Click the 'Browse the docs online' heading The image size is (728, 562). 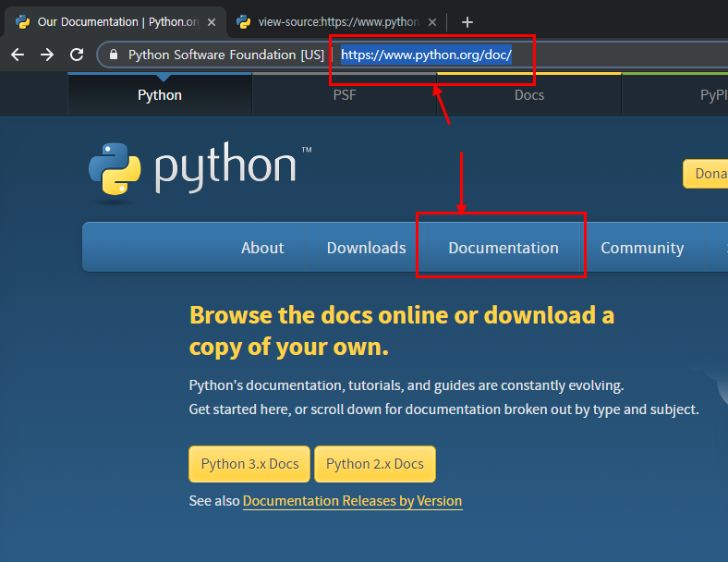coord(402,331)
